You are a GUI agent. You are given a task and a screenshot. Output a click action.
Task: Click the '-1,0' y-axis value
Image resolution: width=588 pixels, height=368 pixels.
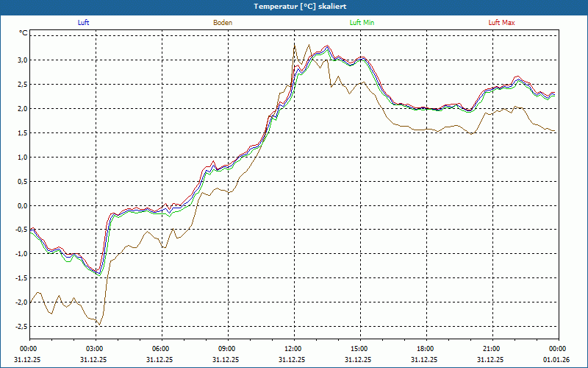pyautogui.click(x=21, y=254)
